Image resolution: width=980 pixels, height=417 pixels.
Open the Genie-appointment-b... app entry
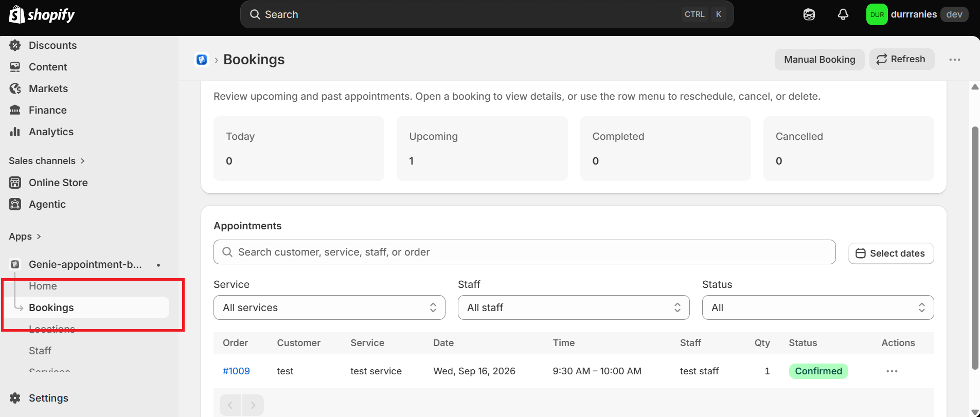point(85,264)
